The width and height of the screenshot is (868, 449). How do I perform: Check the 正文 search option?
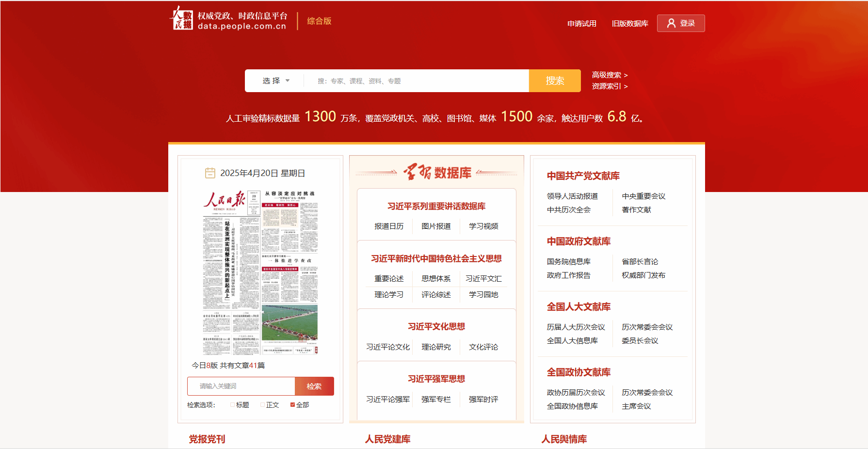tap(263, 405)
